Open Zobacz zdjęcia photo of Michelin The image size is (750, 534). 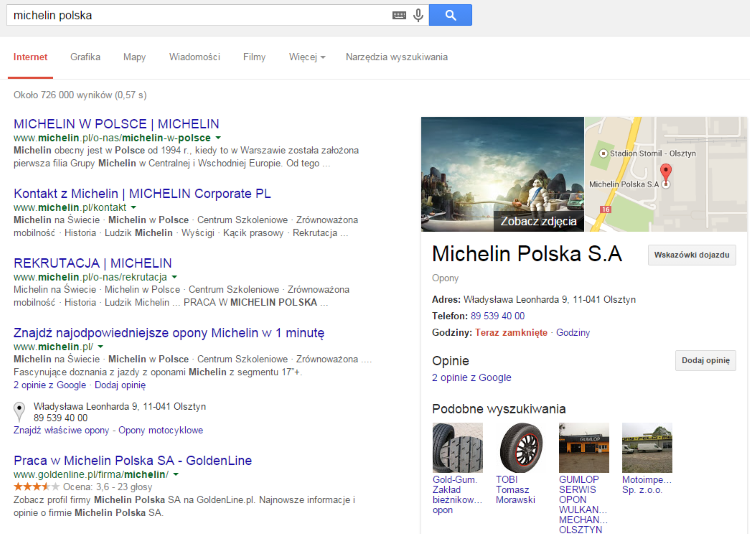[x=502, y=174]
